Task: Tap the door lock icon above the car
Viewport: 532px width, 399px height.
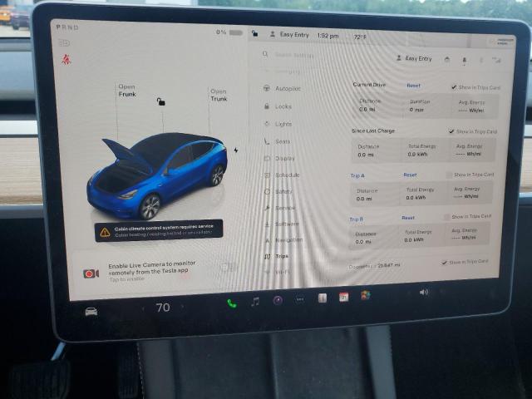Action: pos(160,101)
